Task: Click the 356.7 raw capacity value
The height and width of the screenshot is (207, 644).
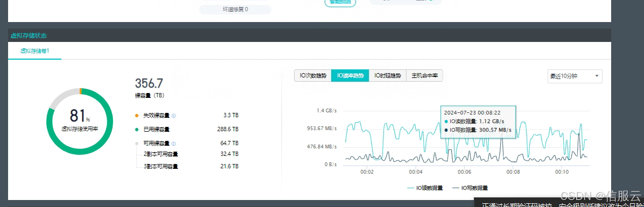Action: tap(149, 83)
